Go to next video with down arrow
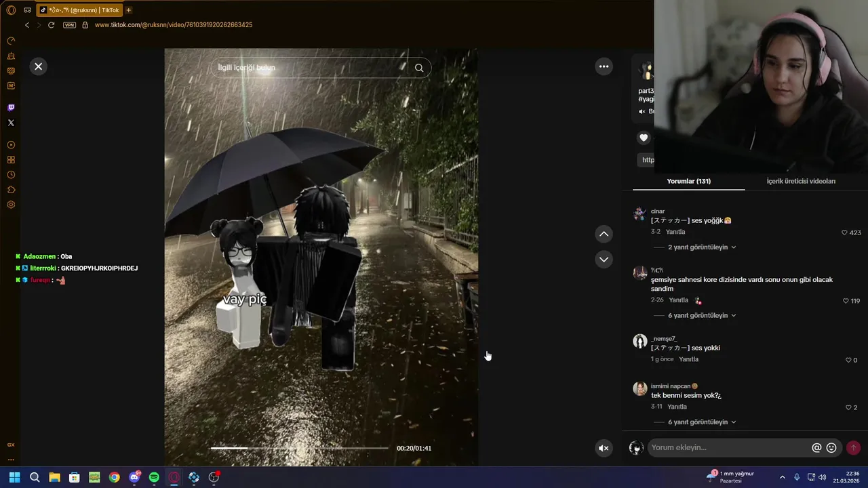 [604, 260]
